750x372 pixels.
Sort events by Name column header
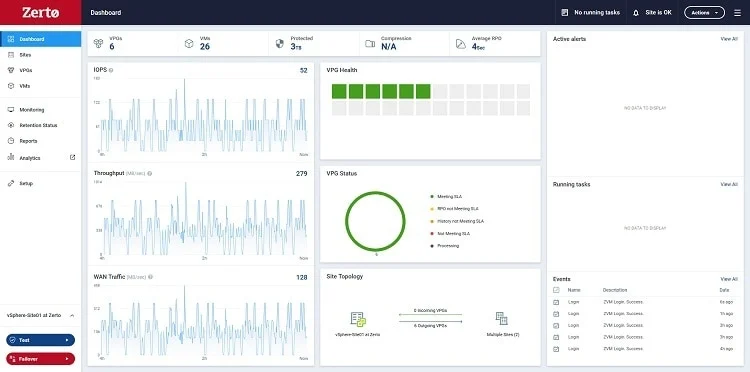574,290
